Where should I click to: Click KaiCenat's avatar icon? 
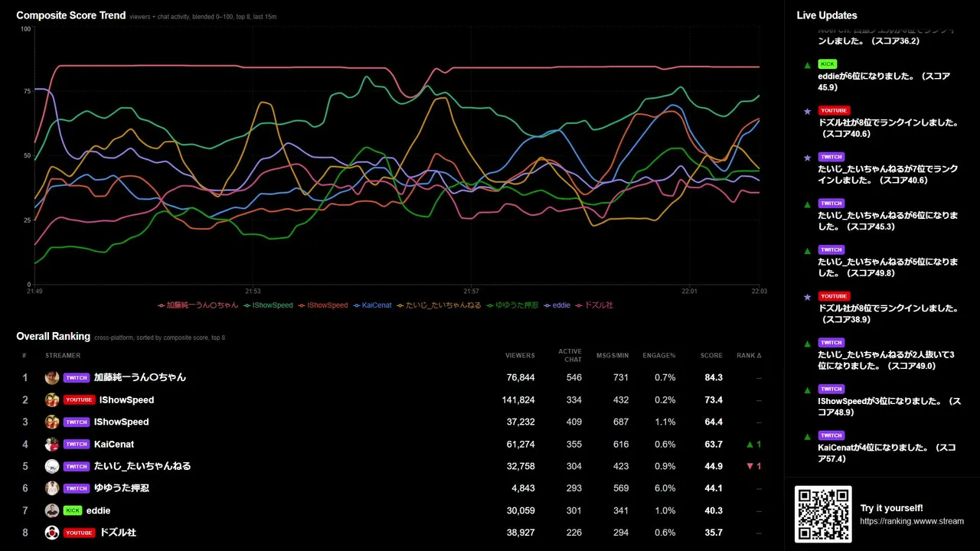click(52, 445)
